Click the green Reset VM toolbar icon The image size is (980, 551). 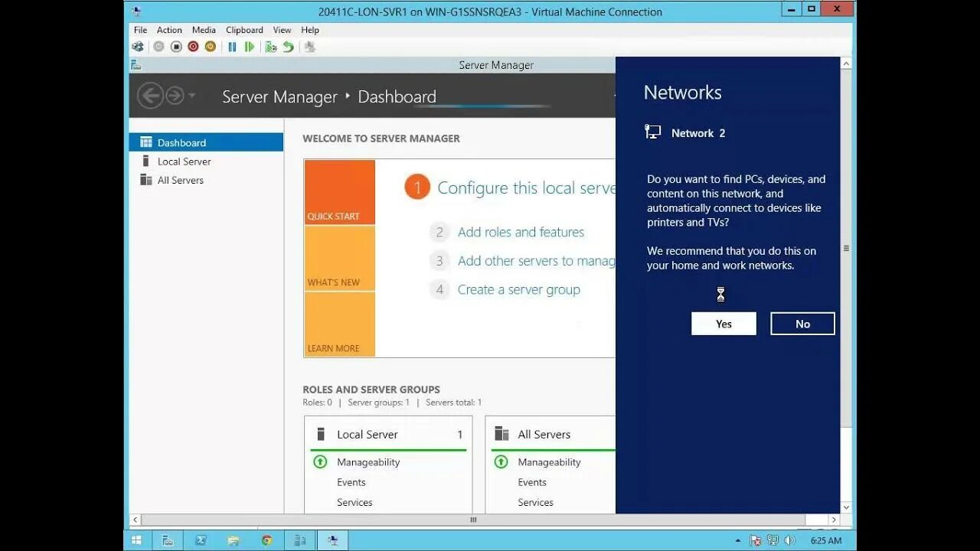[249, 47]
